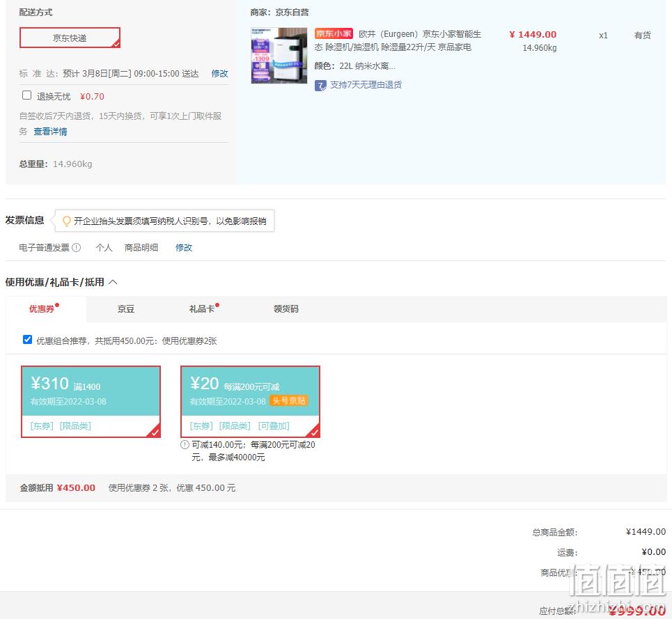Select the 京东快递 delivery method

70,38
